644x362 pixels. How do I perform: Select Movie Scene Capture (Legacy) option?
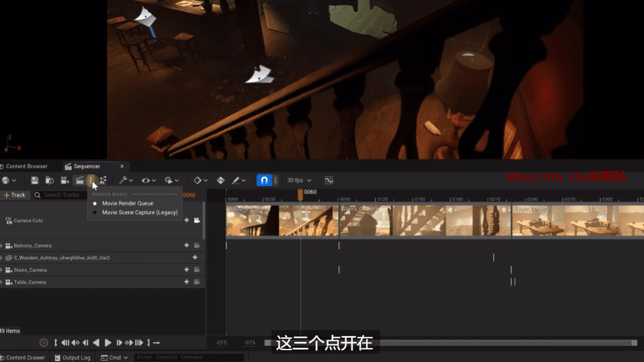[x=140, y=212]
